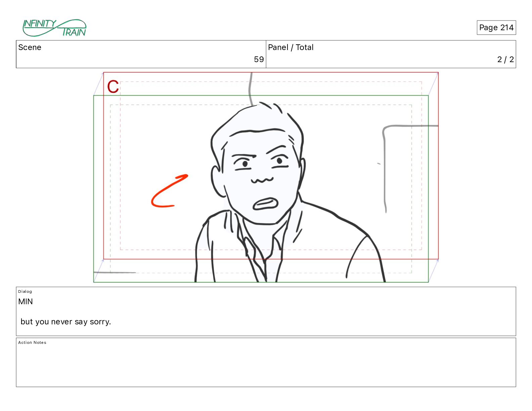
Task: Click the speaker name MIN
Action: click(26, 302)
